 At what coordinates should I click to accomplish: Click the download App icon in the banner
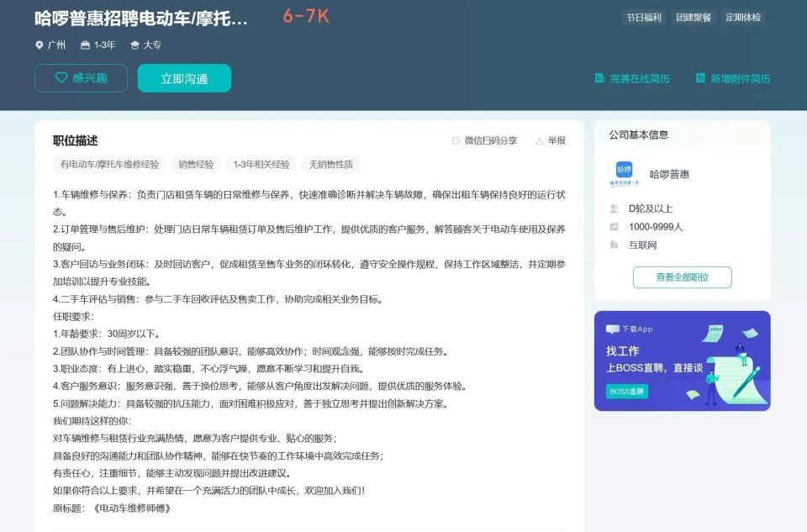click(x=611, y=329)
